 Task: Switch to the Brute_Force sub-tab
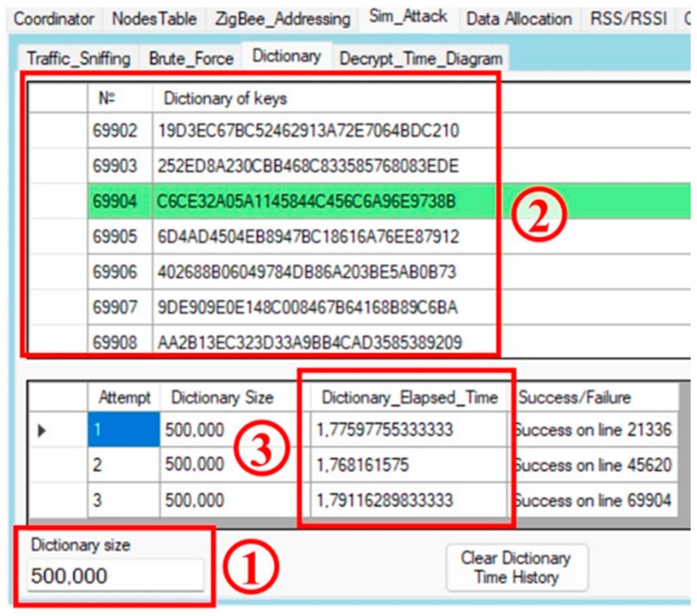[191, 58]
